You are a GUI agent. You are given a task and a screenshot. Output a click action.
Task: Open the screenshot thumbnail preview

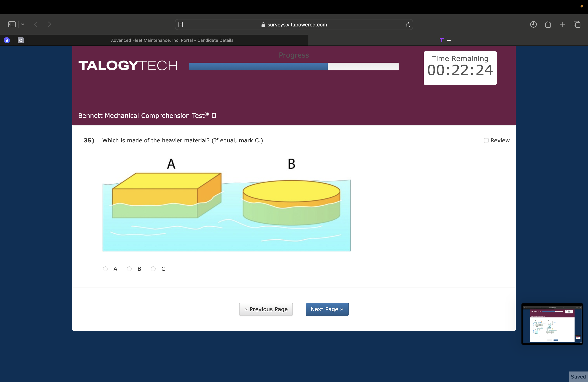552,324
